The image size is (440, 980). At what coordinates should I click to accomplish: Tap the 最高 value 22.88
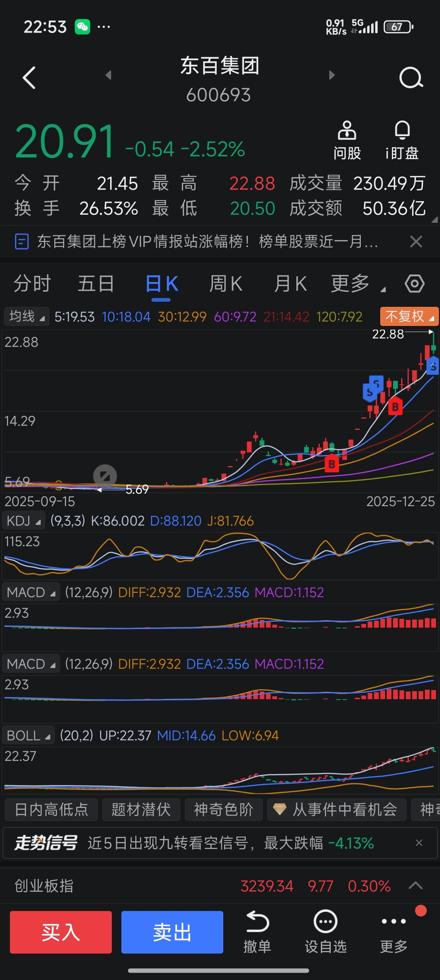coord(252,184)
